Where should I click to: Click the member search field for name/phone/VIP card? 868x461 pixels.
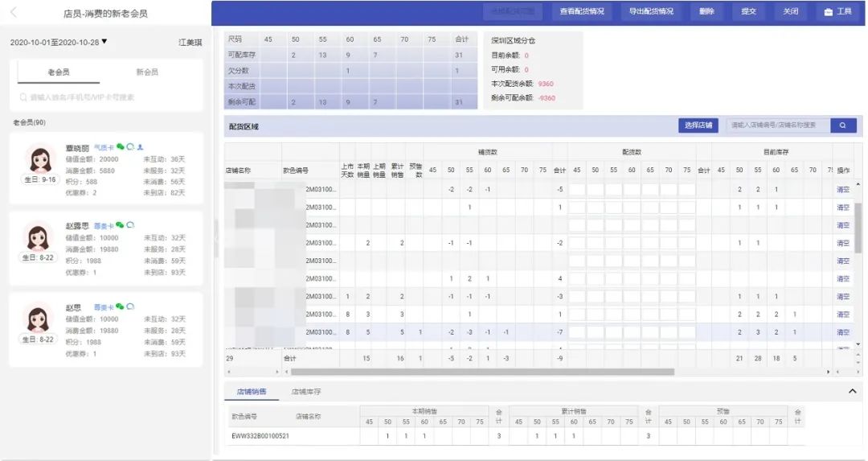(x=106, y=97)
